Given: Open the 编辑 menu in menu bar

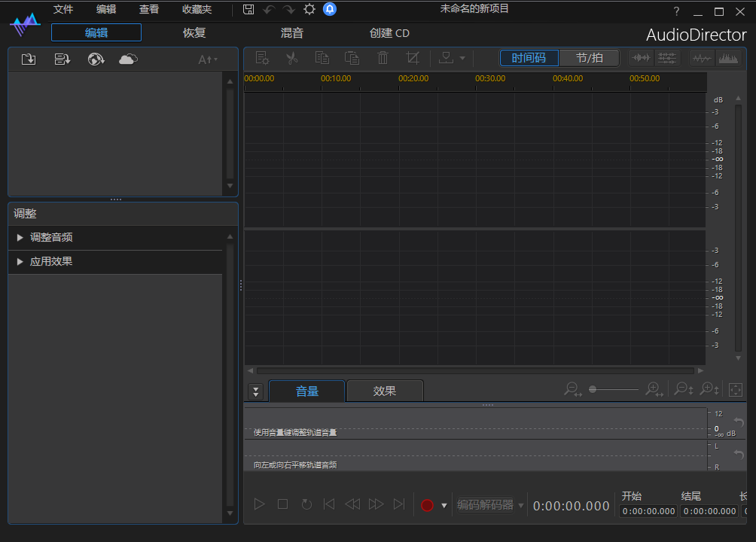Looking at the screenshot, I should tap(106, 10).
